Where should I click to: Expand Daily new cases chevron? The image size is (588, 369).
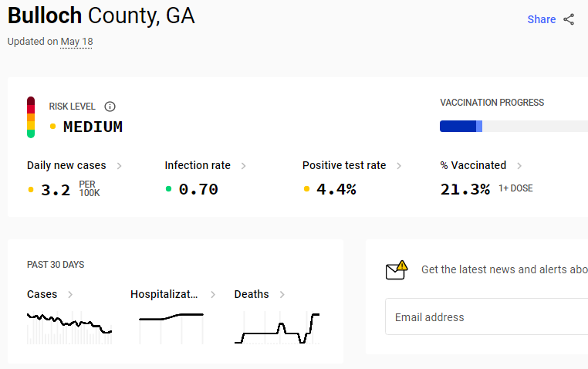120,166
